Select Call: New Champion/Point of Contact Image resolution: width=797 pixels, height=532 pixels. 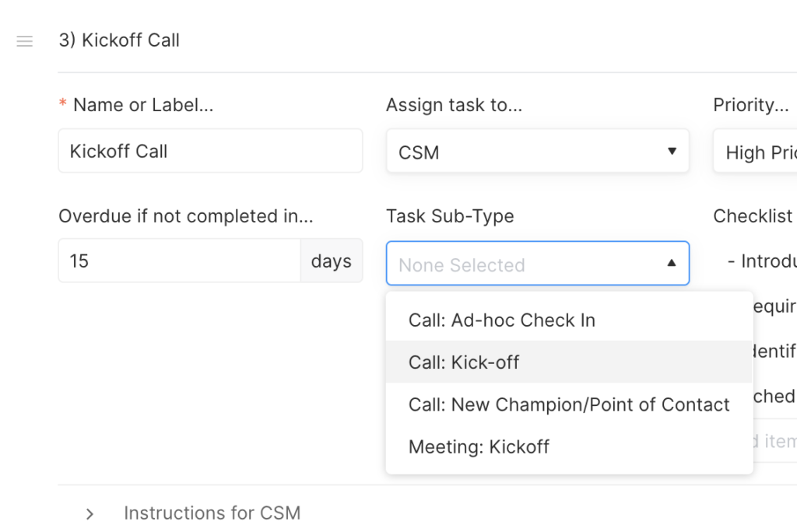pyautogui.click(x=569, y=404)
